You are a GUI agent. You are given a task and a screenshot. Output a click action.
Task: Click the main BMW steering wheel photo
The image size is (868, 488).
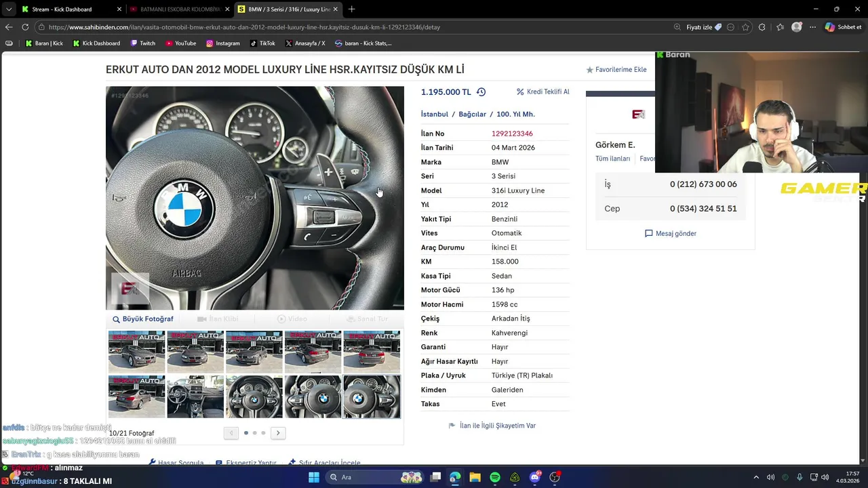pos(255,198)
